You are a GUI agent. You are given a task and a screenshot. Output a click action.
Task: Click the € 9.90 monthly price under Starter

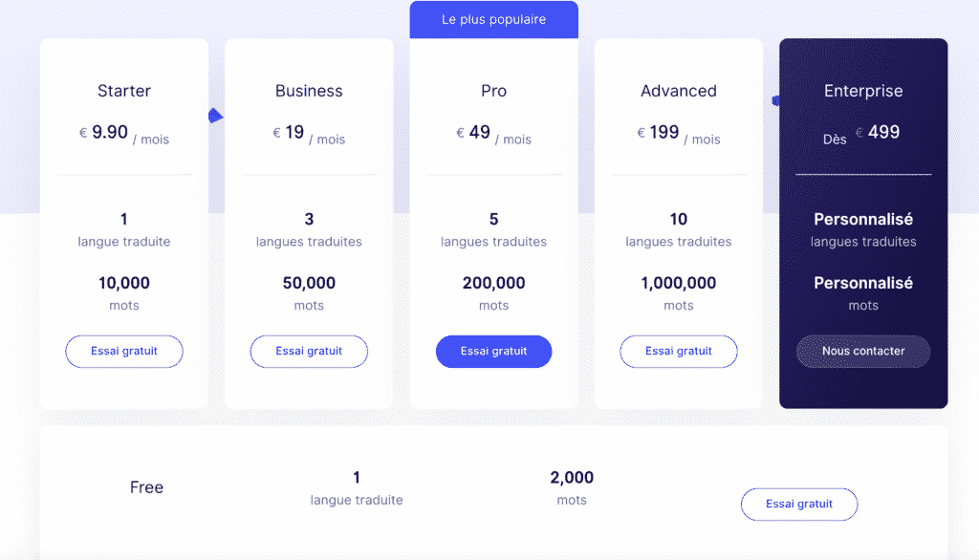pyautogui.click(x=124, y=134)
